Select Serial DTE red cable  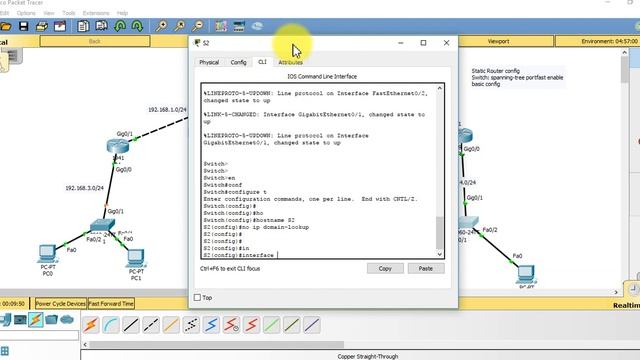(251, 325)
